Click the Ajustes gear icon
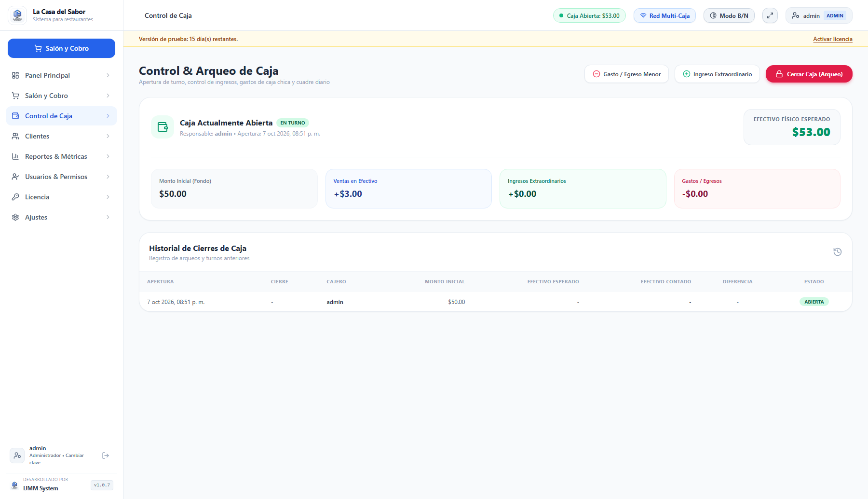This screenshot has width=868, height=499. [15, 217]
